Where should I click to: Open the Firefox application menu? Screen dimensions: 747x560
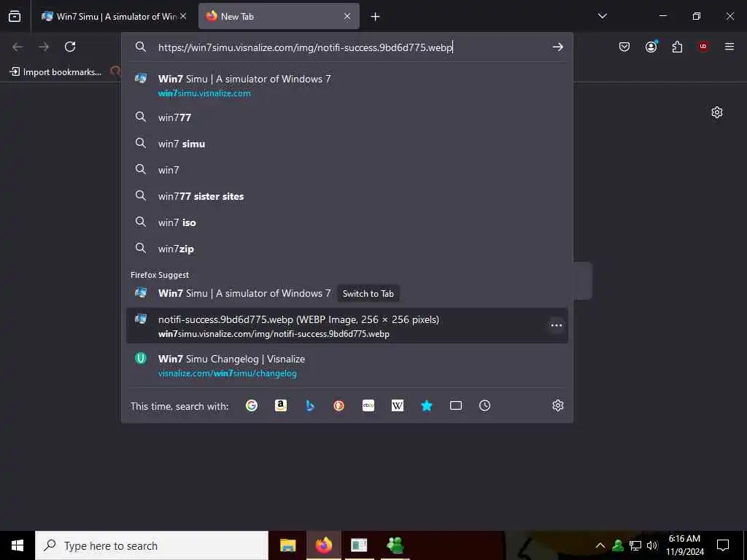click(x=729, y=47)
